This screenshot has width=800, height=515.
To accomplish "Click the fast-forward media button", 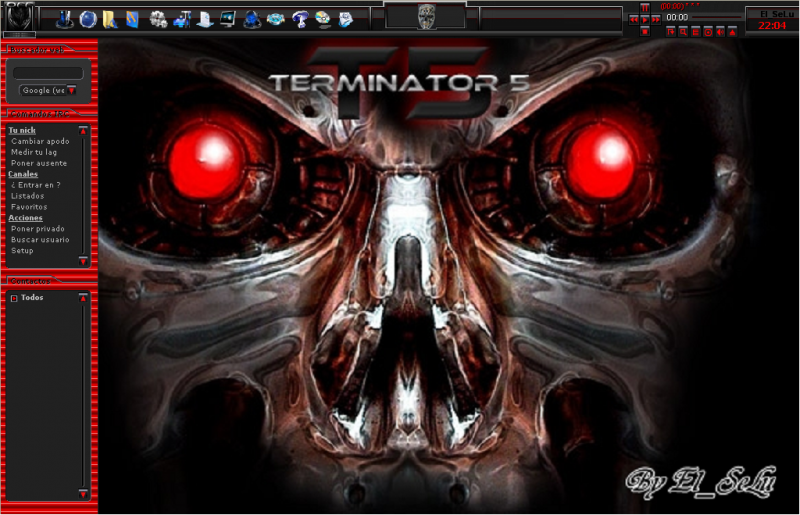I will tap(656, 19).
